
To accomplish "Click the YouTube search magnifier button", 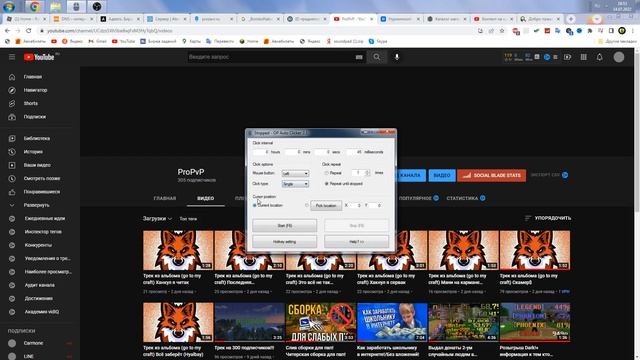I will pos(377,57).
